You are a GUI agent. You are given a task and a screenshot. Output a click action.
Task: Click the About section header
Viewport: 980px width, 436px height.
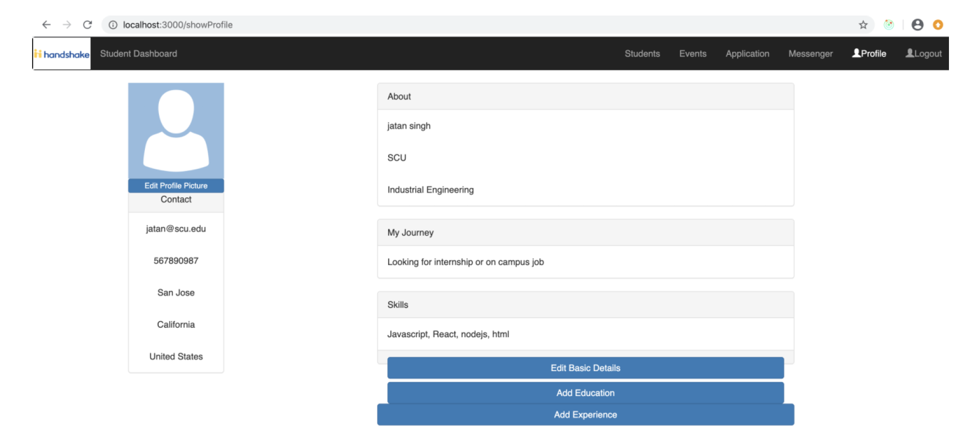coord(586,96)
